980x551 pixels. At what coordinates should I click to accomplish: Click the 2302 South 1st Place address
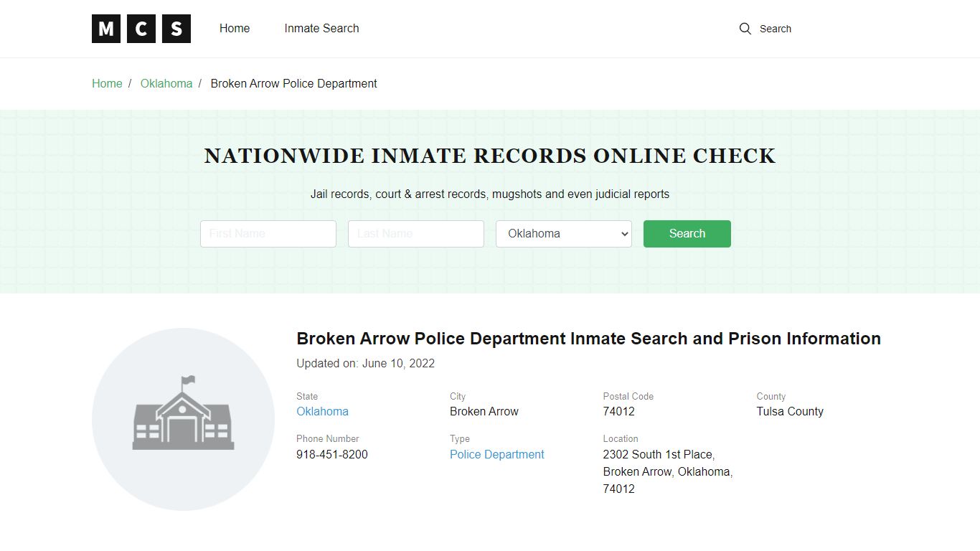668,471
